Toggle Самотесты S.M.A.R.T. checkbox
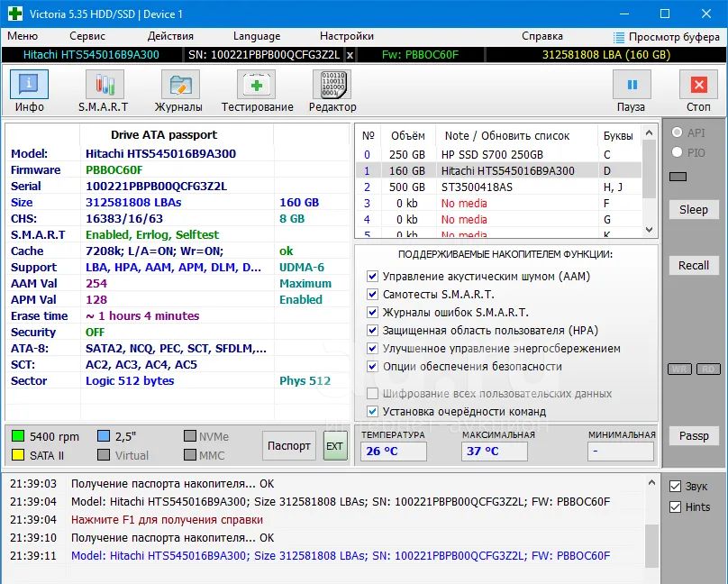The height and width of the screenshot is (584, 728). click(372, 295)
